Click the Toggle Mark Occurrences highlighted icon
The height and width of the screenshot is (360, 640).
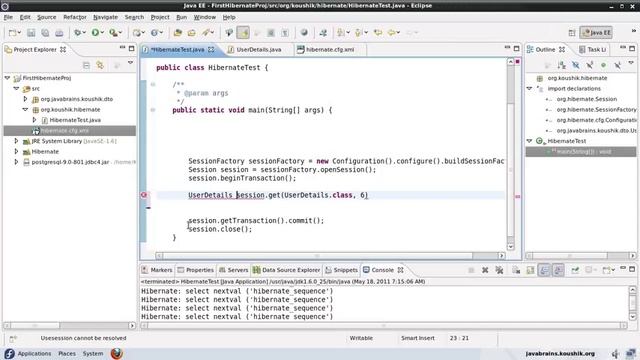pos(243,33)
